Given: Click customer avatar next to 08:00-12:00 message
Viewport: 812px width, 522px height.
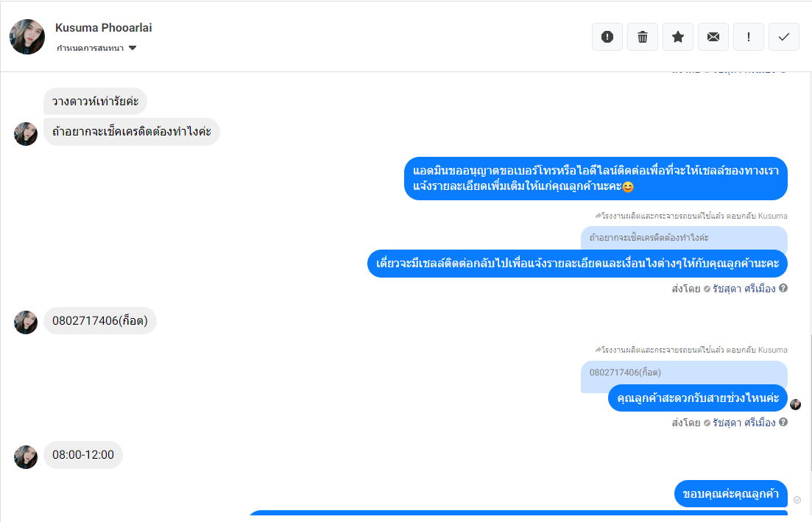Looking at the screenshot, I should tap(25, 456).
